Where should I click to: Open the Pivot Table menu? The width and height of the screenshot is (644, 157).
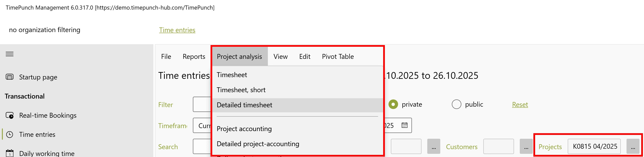(338, 57)
